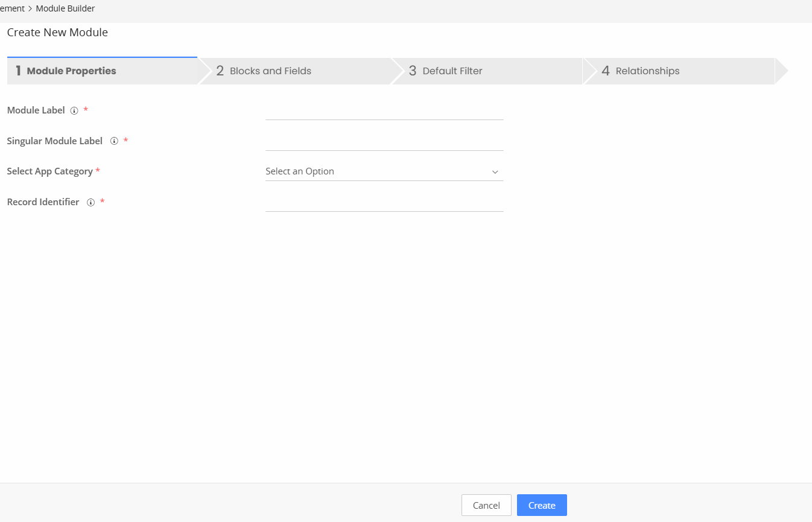This screenshot has width=812, height=522.
Task: Click the Record Identifier label text
Action: pyautogui.click(x=43, y=202)
